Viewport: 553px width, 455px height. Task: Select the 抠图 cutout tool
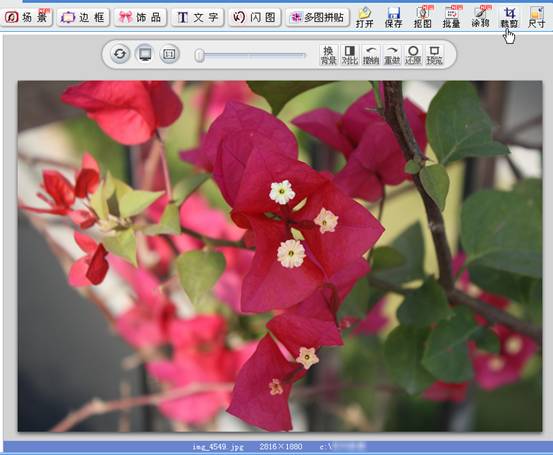coord(423,18)
